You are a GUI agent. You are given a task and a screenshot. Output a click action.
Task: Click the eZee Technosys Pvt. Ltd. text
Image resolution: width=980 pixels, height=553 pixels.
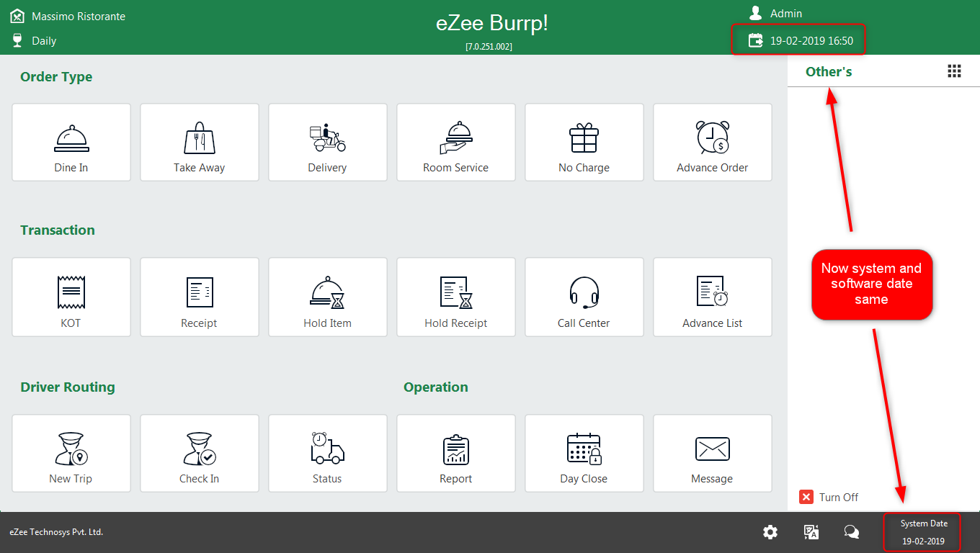pyautogui.click(x=56, y=532)
